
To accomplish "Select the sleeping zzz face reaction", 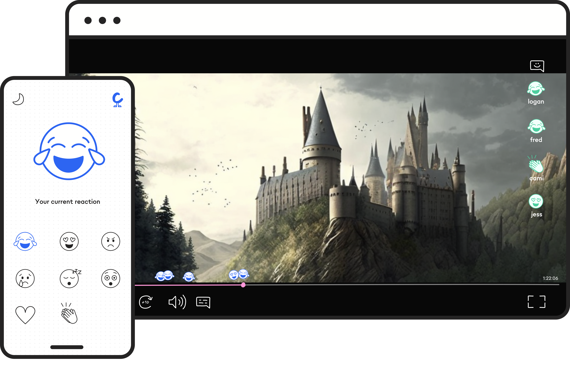I will (x=70, y=278).
